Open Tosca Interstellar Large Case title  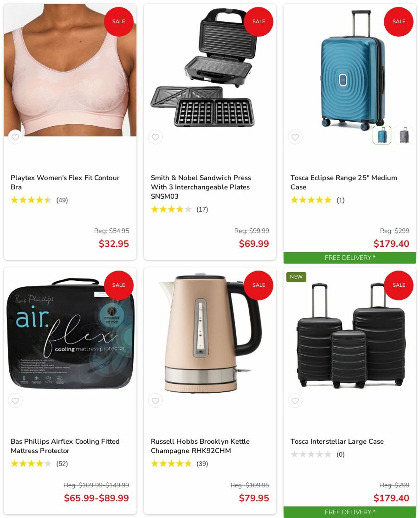(337, 441)
